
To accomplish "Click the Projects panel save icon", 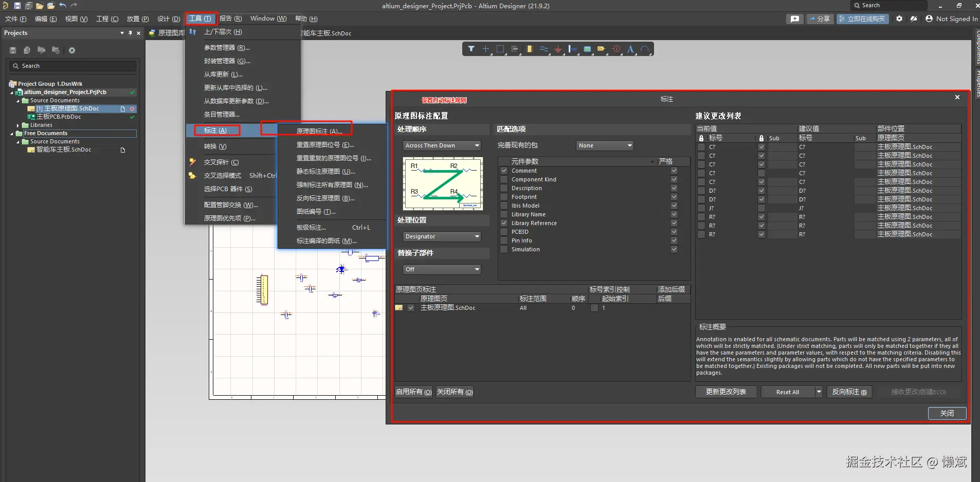I will click(x=13, y=50).
